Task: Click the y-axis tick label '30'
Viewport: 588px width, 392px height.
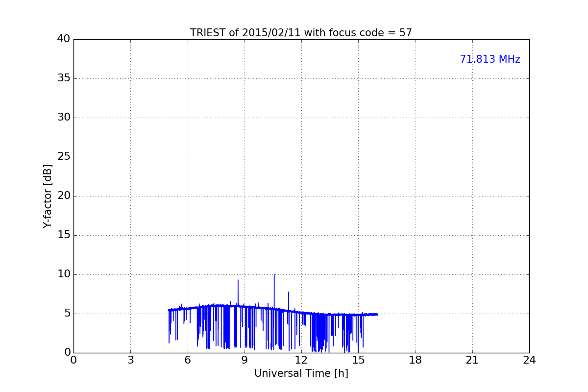Action: click(64, 118)
